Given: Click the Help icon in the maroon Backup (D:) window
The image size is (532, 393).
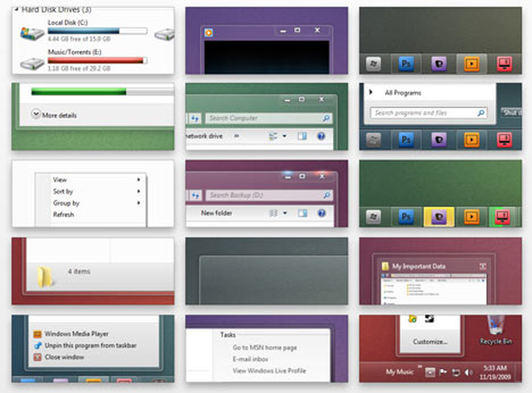Looking at the screenshot, I should [321, 213].
